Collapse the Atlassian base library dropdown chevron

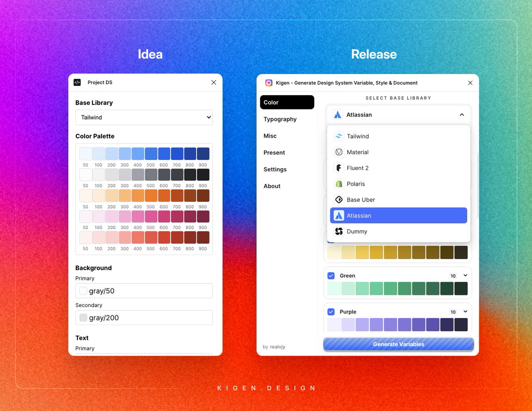click(462, 115)
